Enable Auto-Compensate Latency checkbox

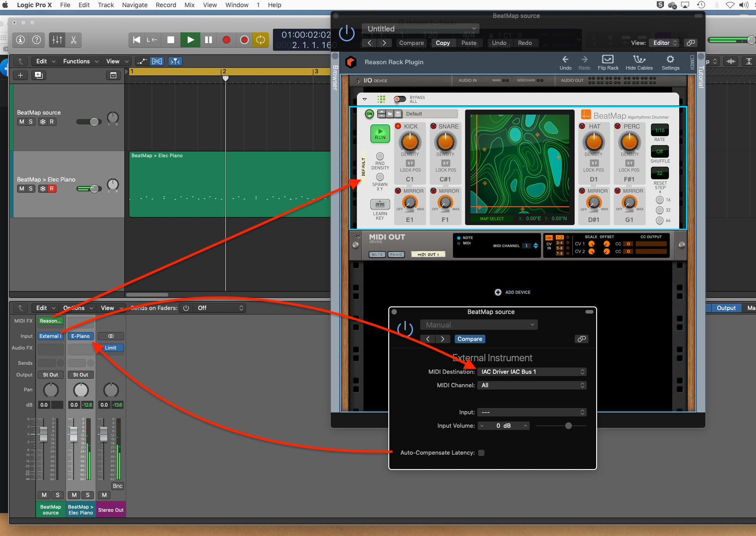(x=481, y=453)
